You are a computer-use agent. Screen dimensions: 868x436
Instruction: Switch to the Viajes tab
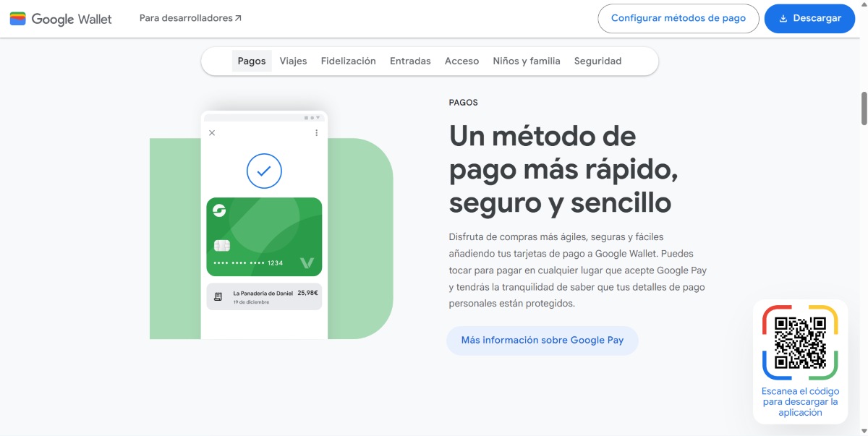[293, 61]
